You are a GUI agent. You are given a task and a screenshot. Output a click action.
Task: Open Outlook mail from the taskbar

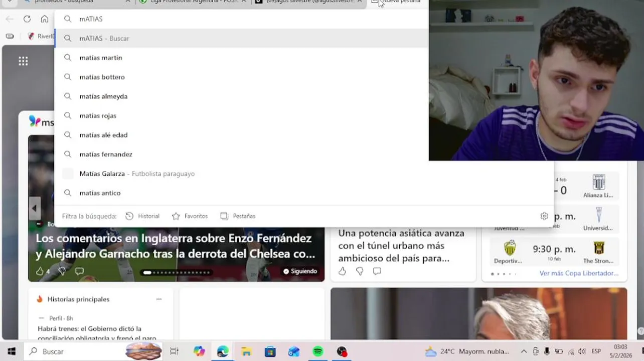click(294, 351)
